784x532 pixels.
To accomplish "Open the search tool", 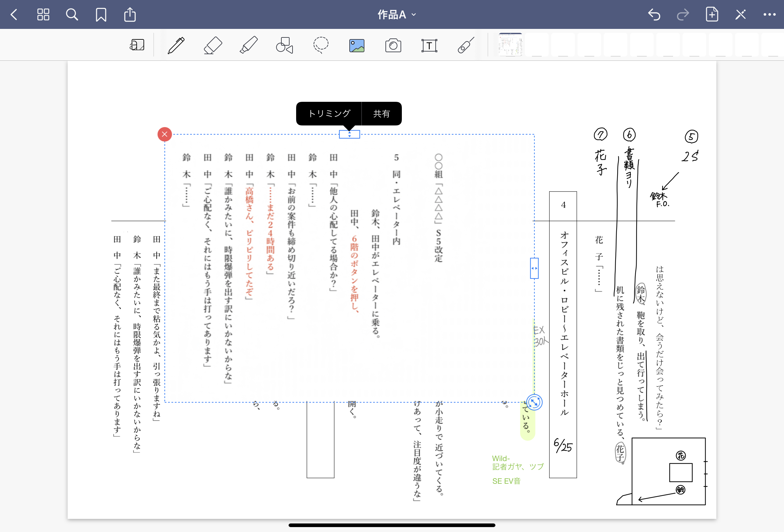I will (x=72, y=14).
